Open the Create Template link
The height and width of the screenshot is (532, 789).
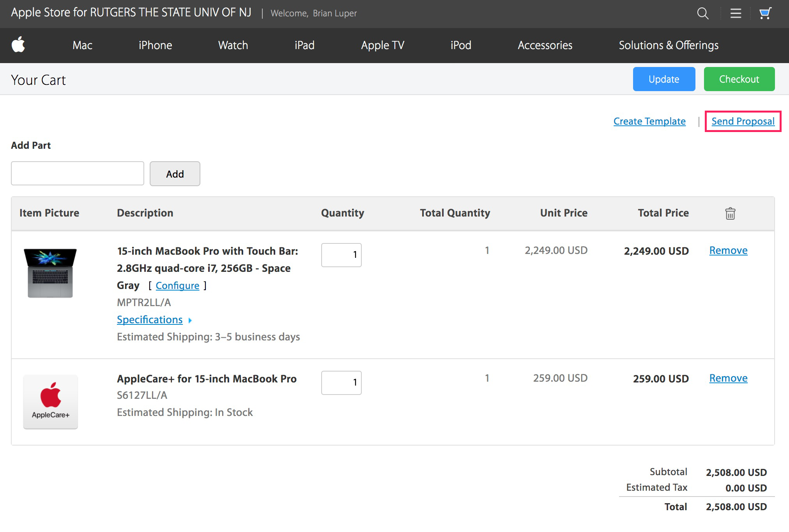pyautogui.click(x=649, y=122)
